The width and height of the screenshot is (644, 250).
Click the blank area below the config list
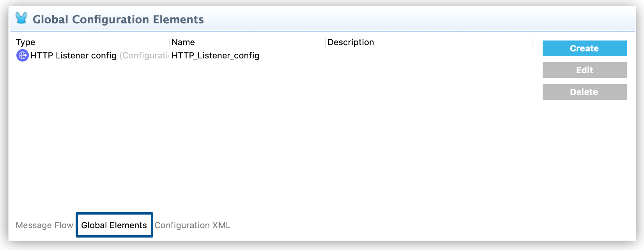point(273,148)
